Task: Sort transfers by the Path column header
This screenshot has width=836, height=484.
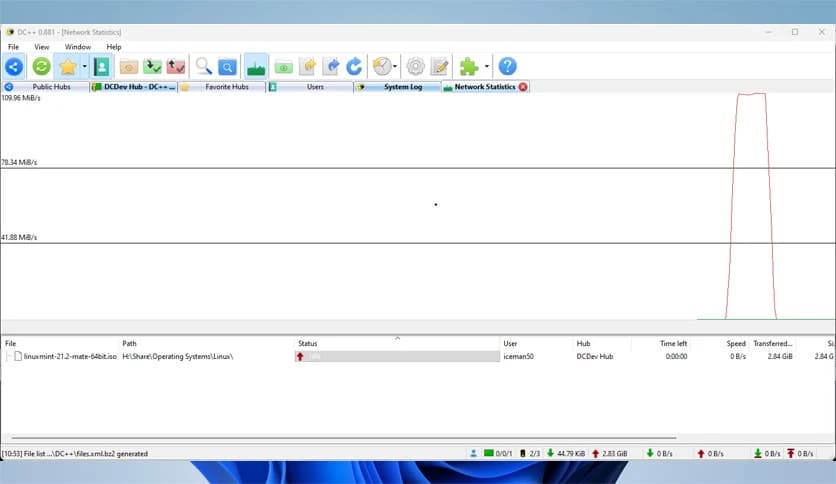Action: pyautogui.click(x=206, y=344)
